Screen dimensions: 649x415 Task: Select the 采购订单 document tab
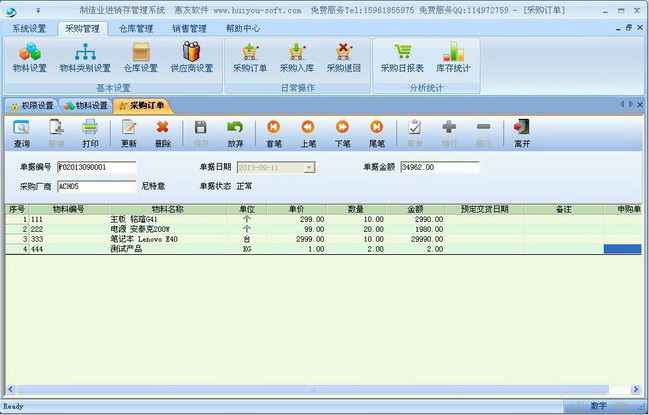pos(142,106)
